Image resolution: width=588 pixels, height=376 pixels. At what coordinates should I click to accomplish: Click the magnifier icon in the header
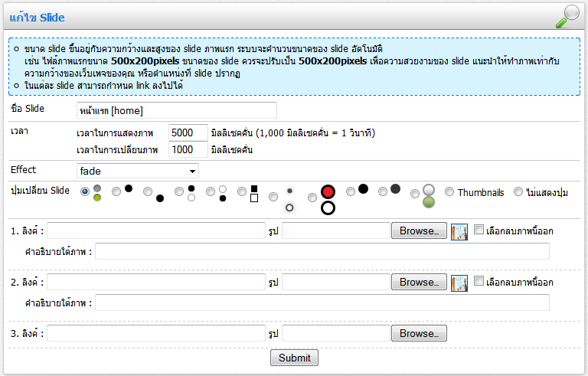point(567,16)
